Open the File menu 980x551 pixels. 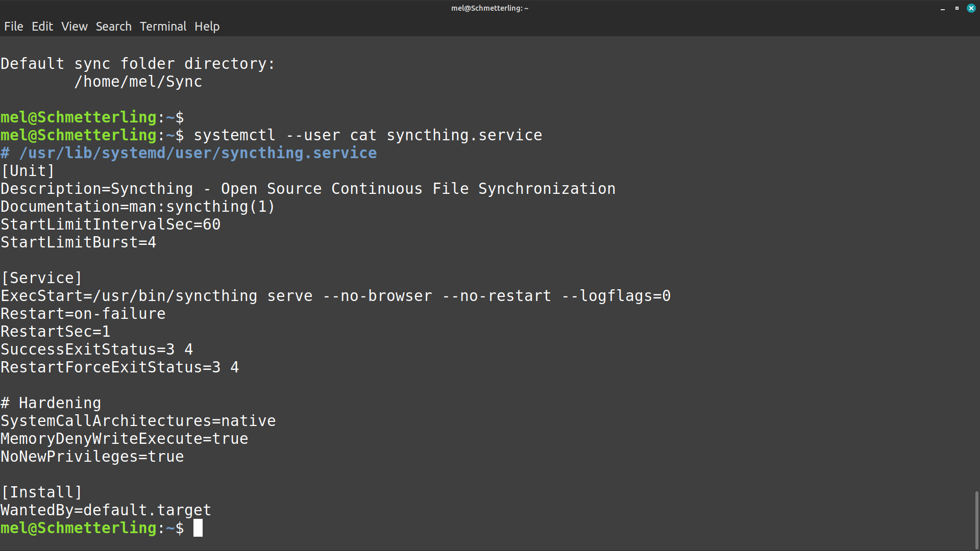14,27
